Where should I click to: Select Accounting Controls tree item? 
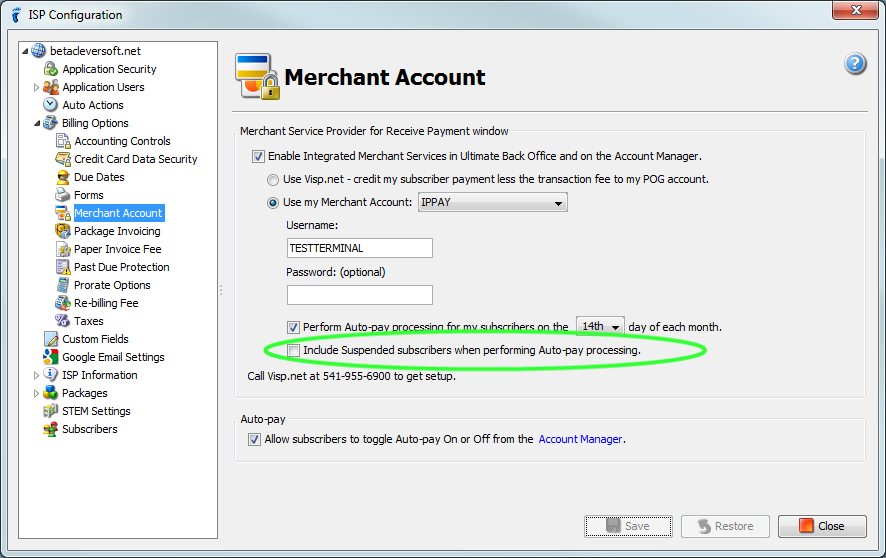[122, 141]
